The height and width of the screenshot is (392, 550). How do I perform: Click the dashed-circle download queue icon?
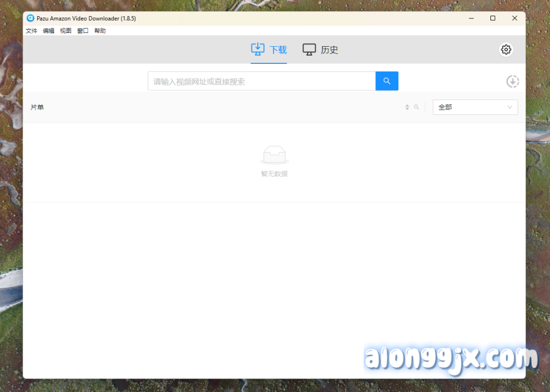coord(512,82)
